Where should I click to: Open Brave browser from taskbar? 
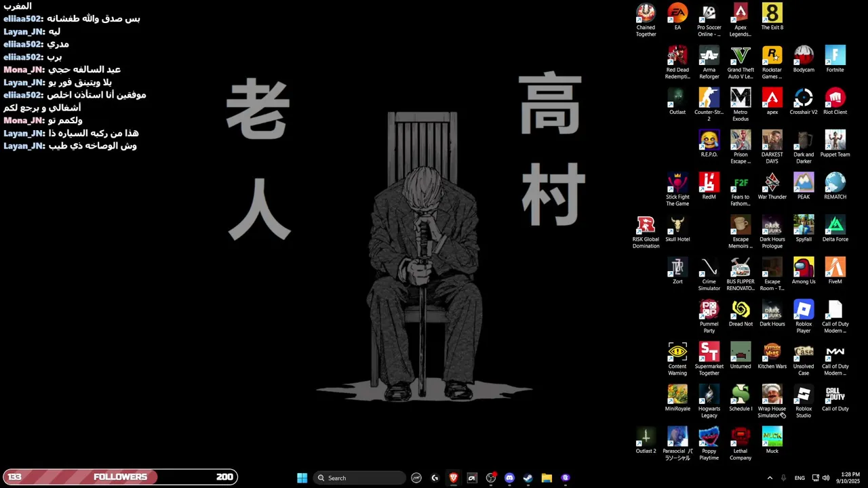pos(454,478)
